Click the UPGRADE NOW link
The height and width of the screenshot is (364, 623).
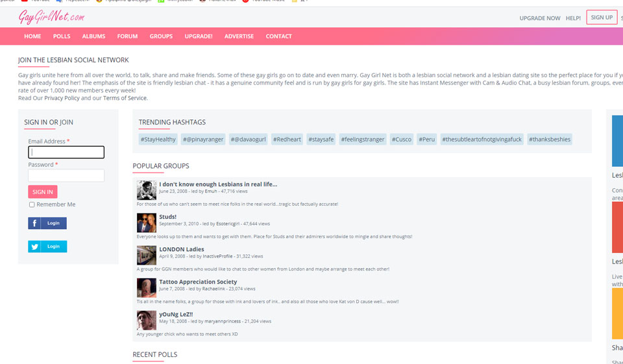coord(540,18)
